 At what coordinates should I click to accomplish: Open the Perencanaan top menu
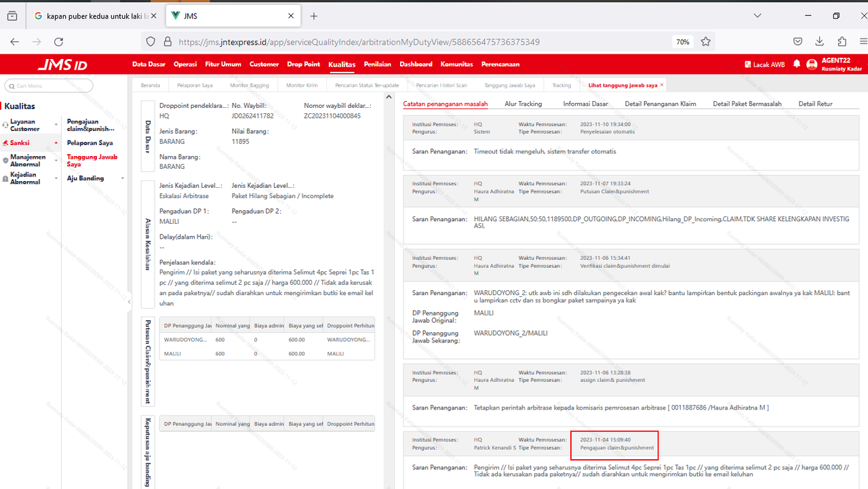click(x=500, y=64)
